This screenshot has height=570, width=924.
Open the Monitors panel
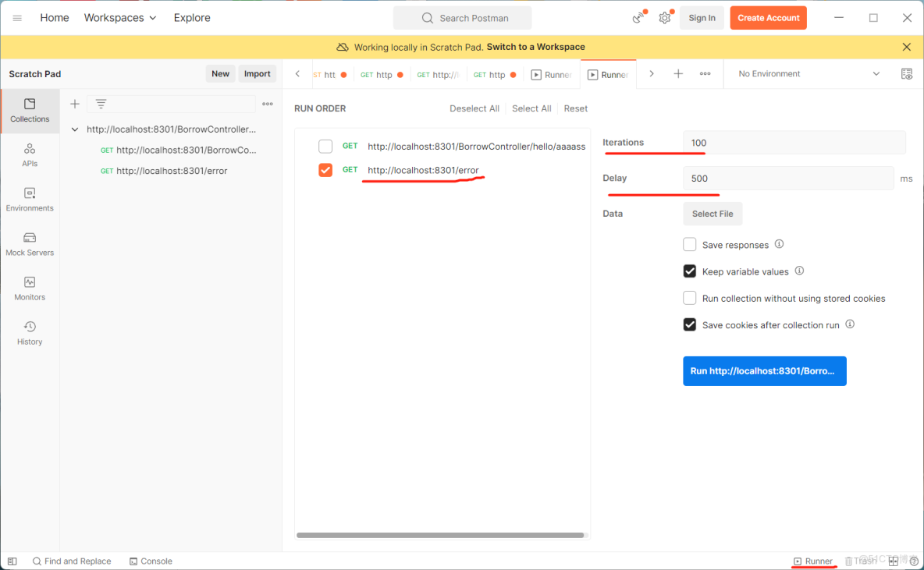30,287
